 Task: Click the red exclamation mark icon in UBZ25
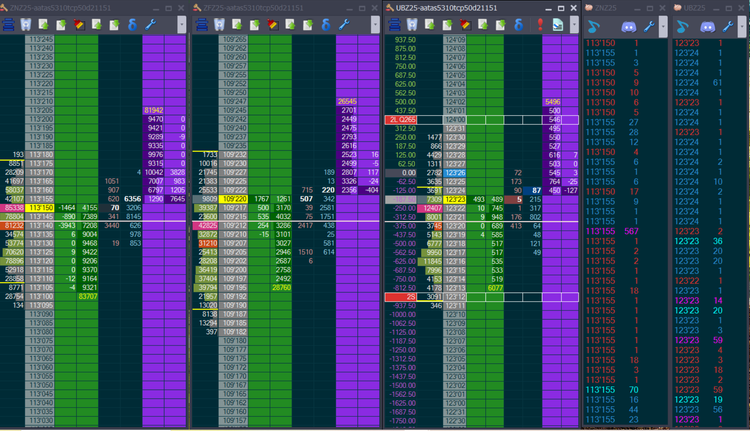tap(539, 23)
